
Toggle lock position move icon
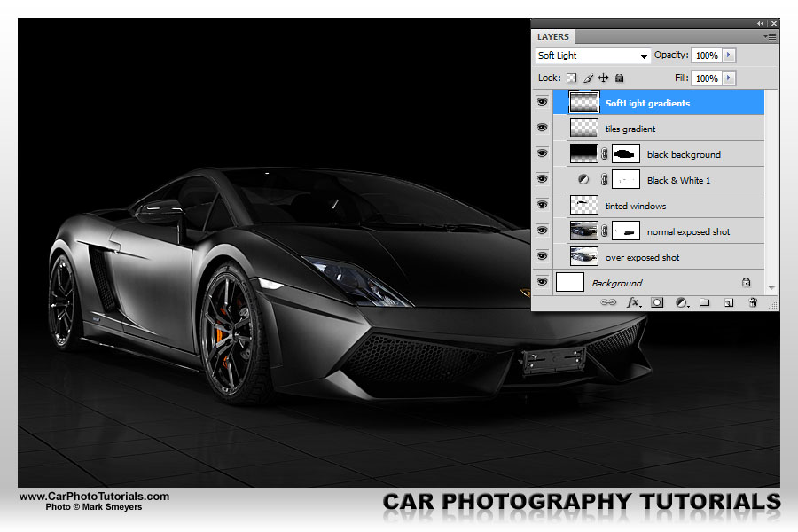click(604, 78)
